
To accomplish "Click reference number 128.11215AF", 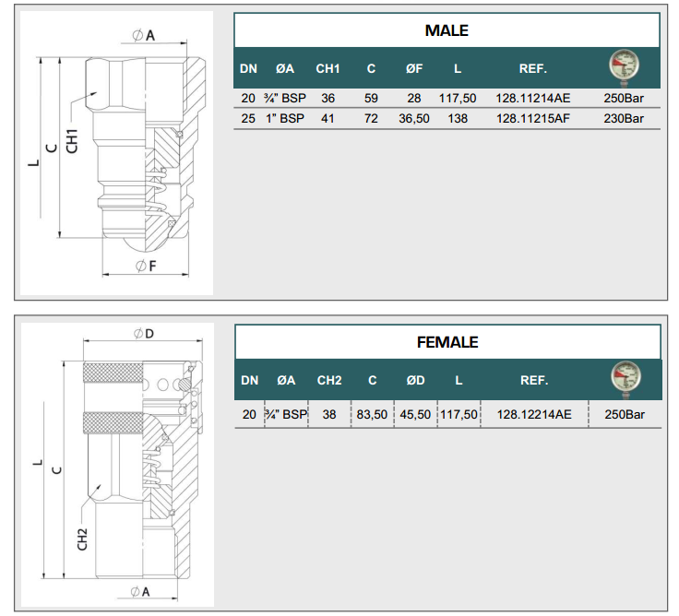I will pyautogui.click(x=533, y=118).
